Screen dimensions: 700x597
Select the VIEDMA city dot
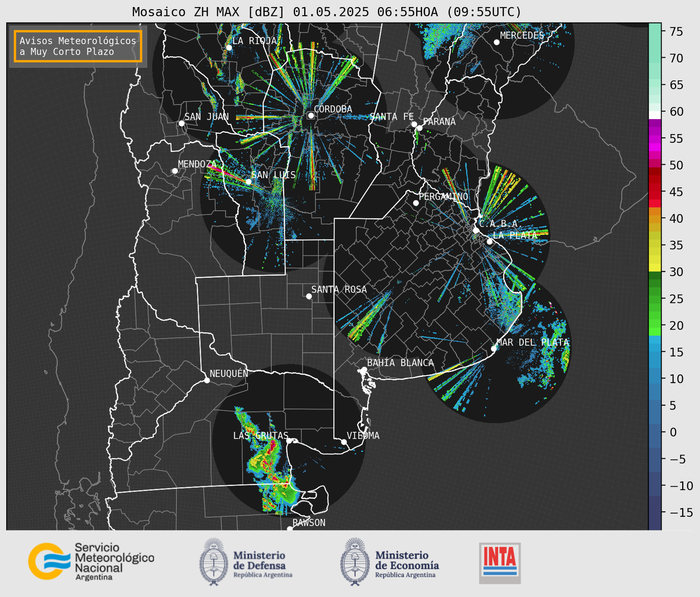[x=344, y=442]
